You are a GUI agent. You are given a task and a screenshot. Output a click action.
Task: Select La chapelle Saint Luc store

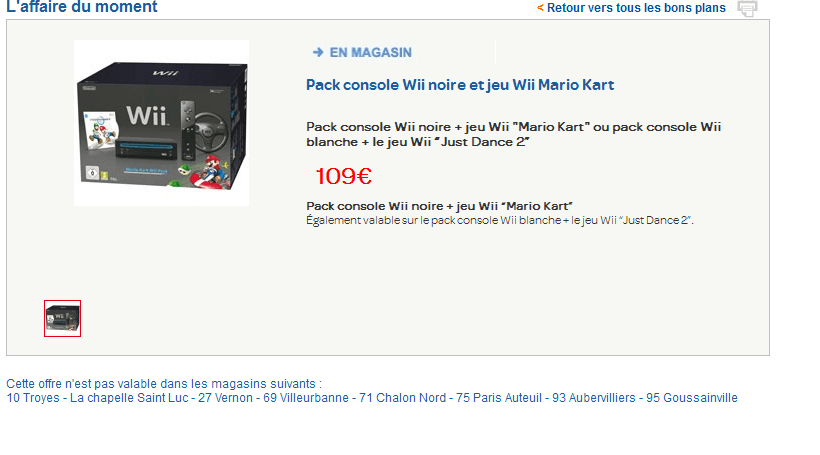129,398
